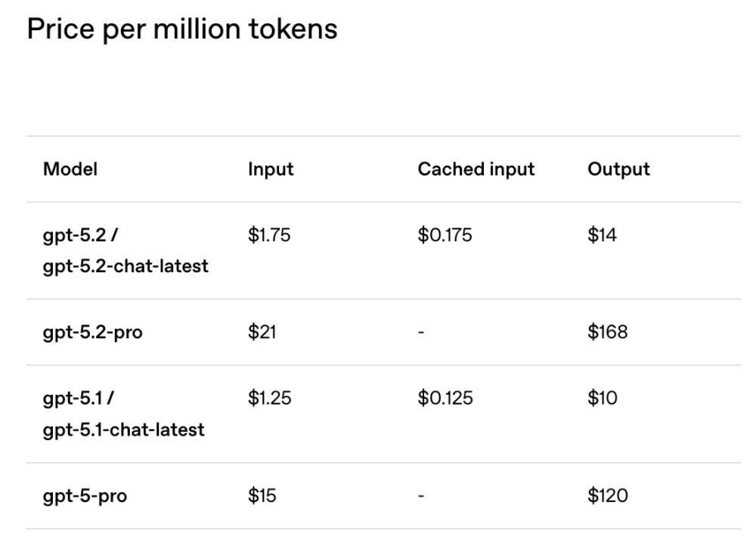Click the $1.75 input price
This screenshot has height=546, width=756.
coord(269,235)
